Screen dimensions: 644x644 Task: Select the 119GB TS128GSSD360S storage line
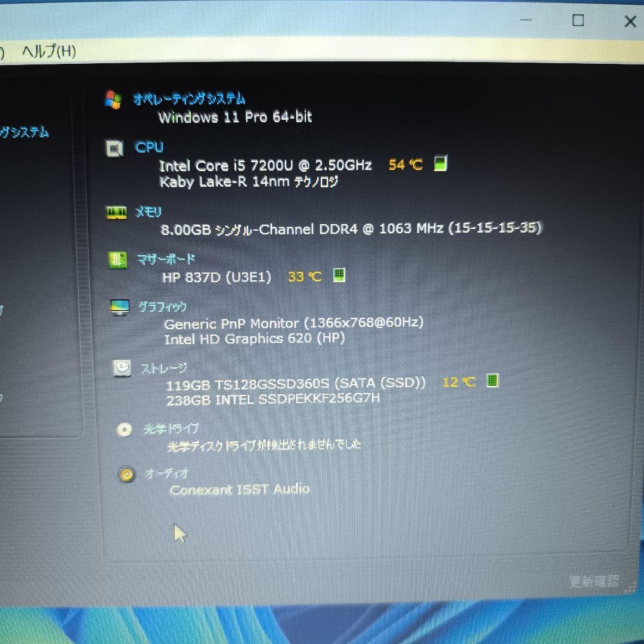click(x=296, y=383)
